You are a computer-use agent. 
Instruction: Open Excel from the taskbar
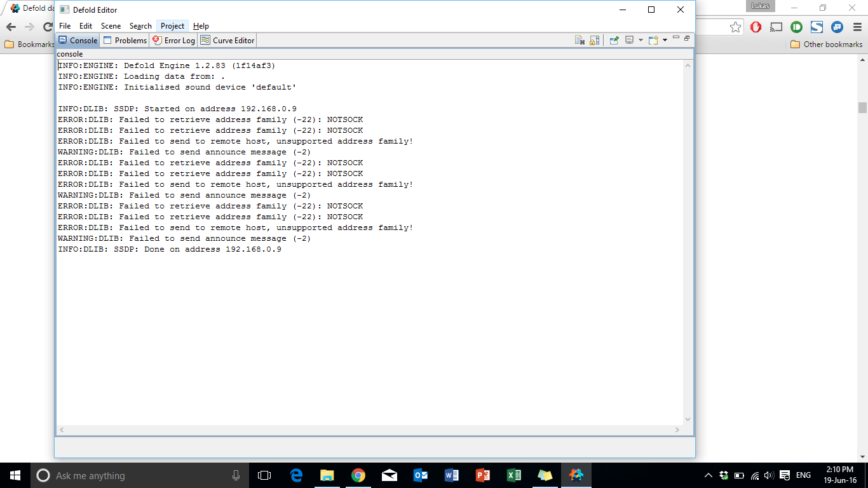[514, 475]
